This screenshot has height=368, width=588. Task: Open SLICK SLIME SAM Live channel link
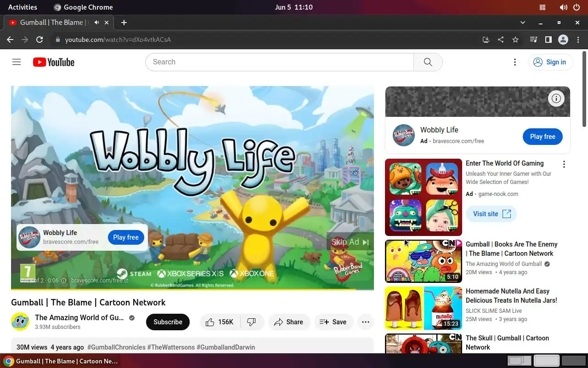494,311
